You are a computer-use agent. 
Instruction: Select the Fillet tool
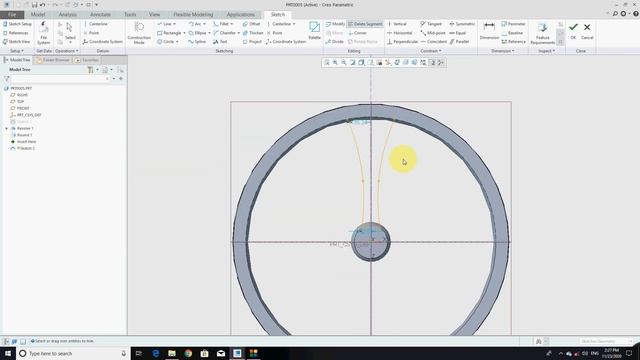point(221,24)
